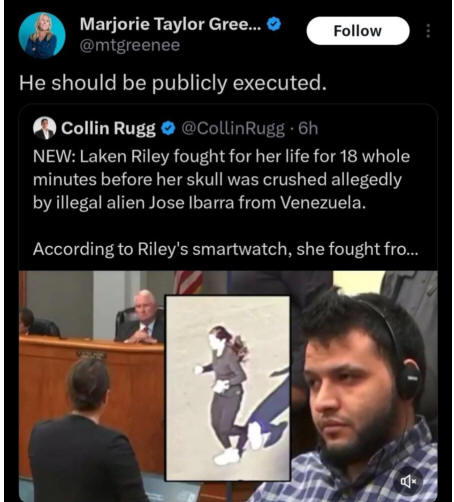Click the Follow button
454x502 pixels.
(358, 31)
